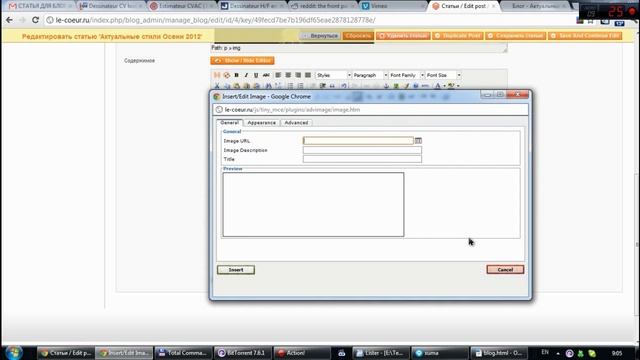Open the Font Family dropdown

coord(407,75)
